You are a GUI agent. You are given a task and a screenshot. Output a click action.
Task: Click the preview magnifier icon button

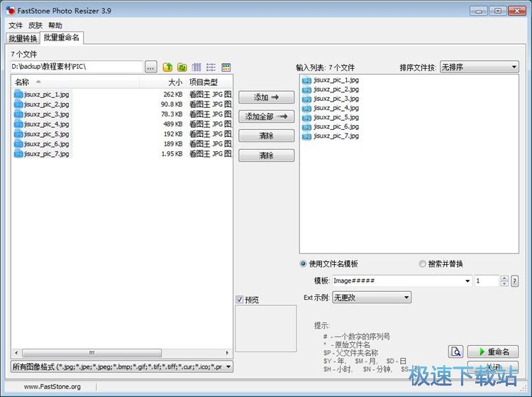click(x=455, y=352)
